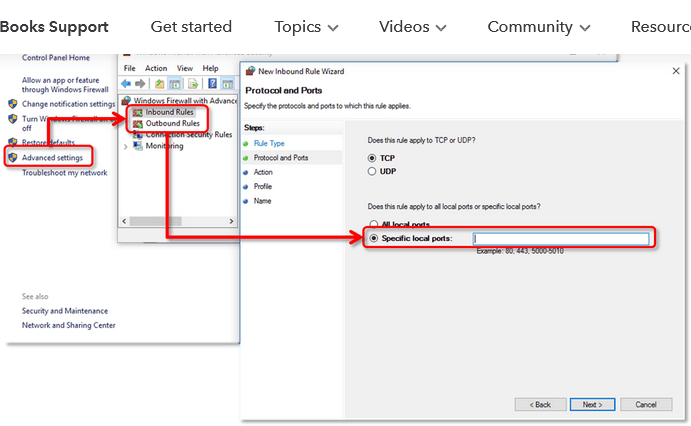Viewport: 691px width, 426px height.
Task: Click the specific local ports text field
Action: [x=561, y=239]
